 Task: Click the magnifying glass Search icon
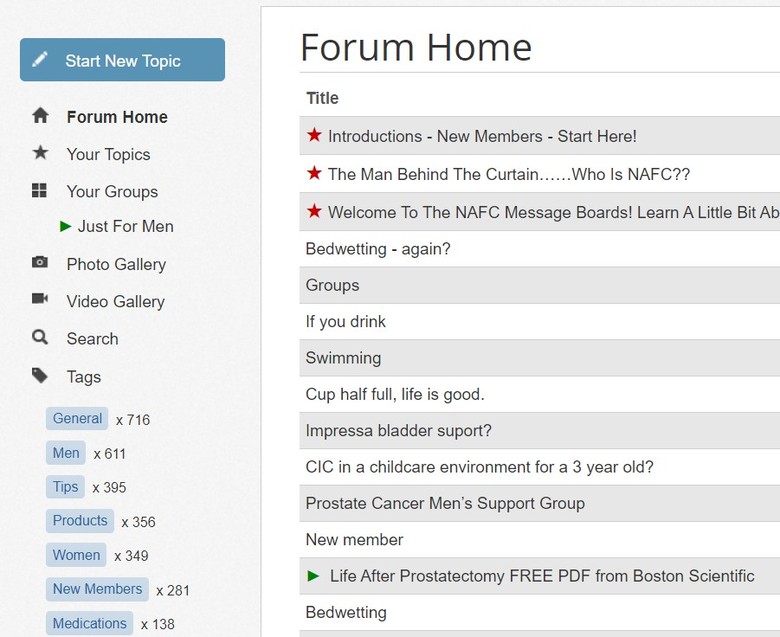pyautogui.click(x=40, y=338)
